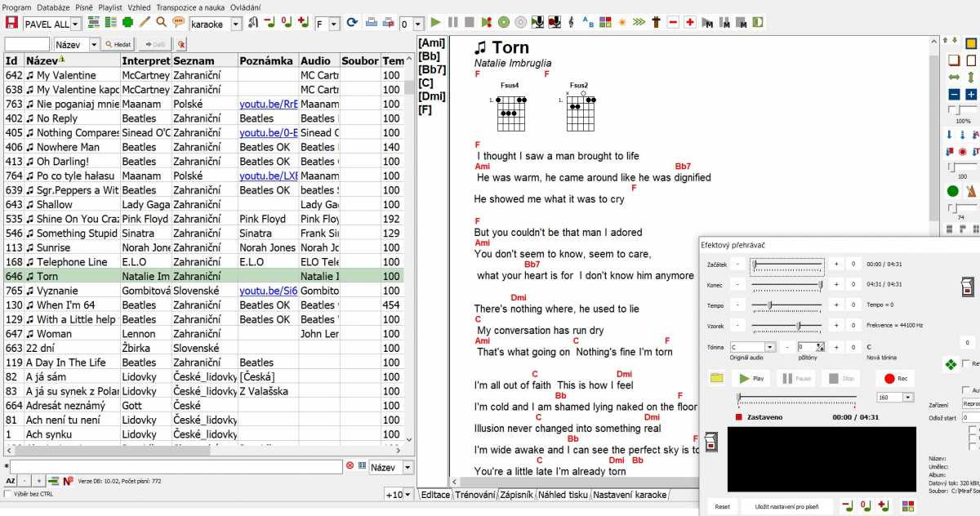Click the transpose down red minus note icon

(269, 23)
